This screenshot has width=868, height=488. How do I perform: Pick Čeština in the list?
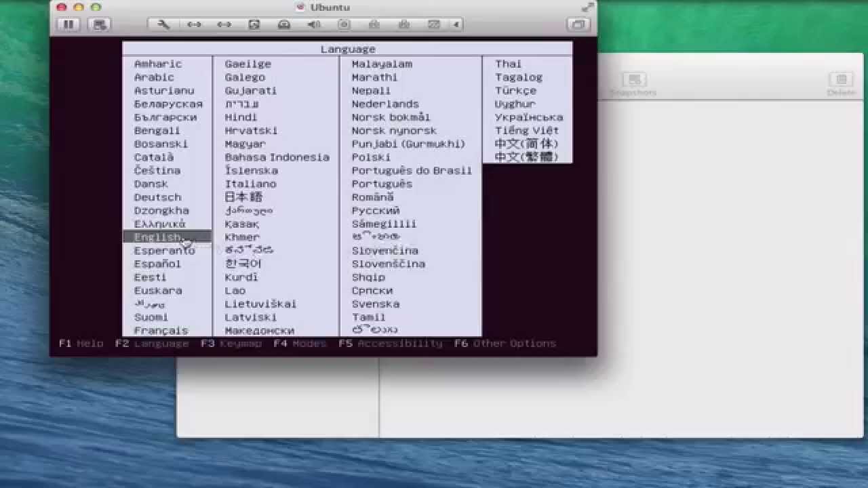[x=157, y=170]
